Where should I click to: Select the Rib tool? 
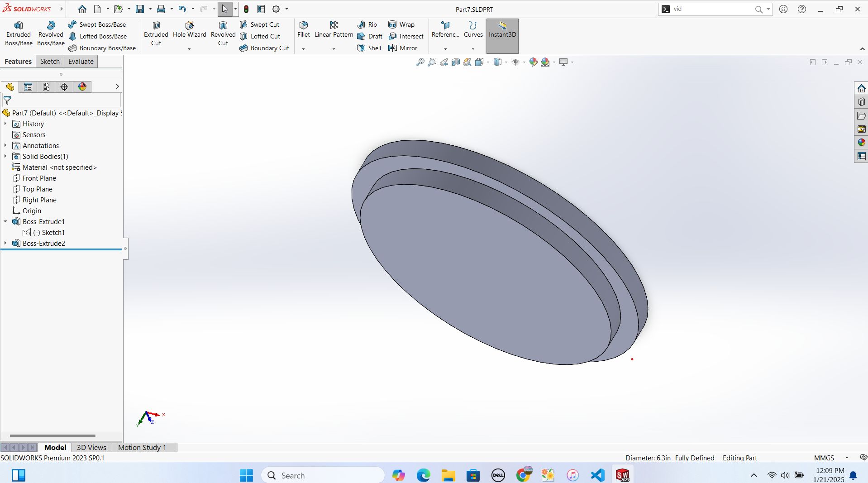pos(367,24)
